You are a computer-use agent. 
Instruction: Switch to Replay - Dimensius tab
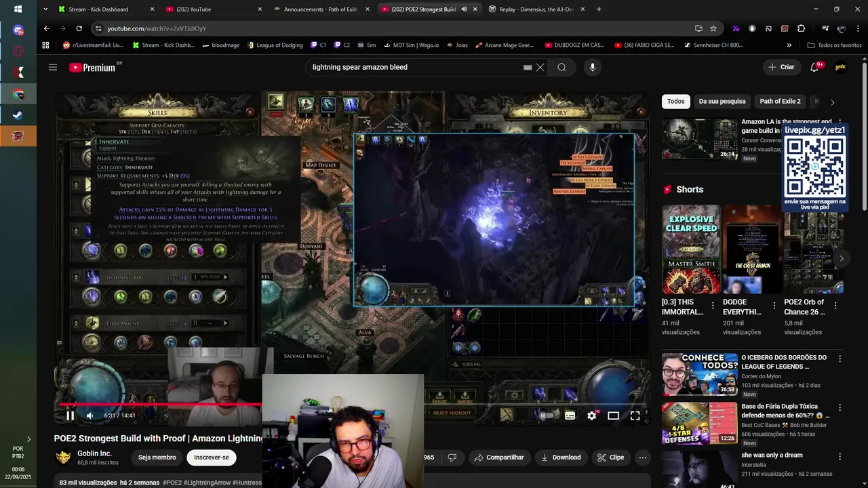coord(536,9)
